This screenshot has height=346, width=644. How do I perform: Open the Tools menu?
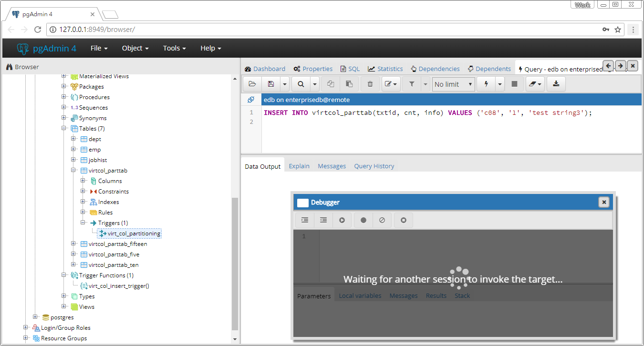click(174, 48)
